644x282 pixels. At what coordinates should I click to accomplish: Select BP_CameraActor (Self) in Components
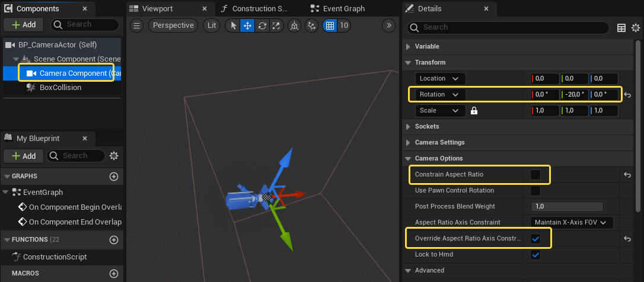62,45
